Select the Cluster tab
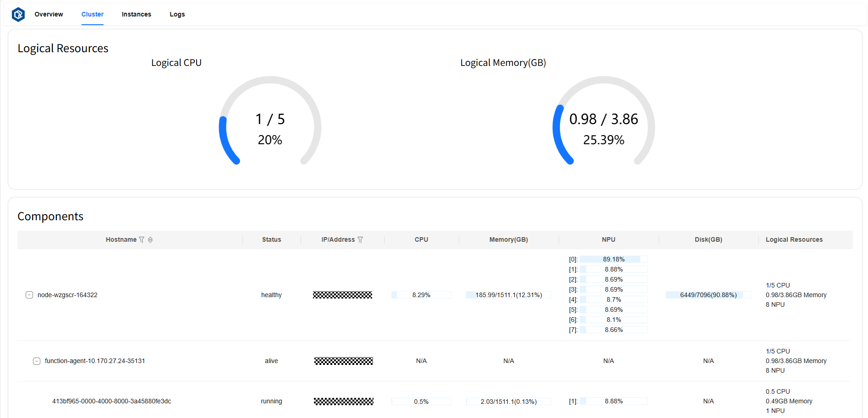Image resolution: width=868 pixels, height=418 pixels. pos(92,15)
